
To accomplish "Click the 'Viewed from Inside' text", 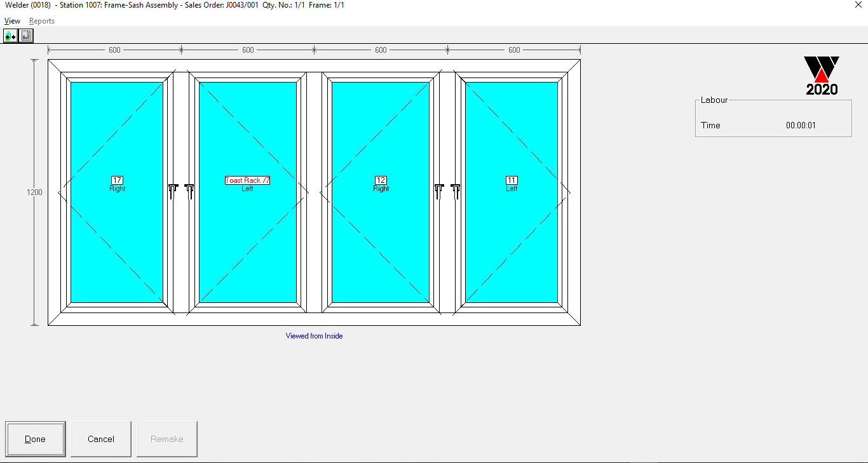I will 314,336.
